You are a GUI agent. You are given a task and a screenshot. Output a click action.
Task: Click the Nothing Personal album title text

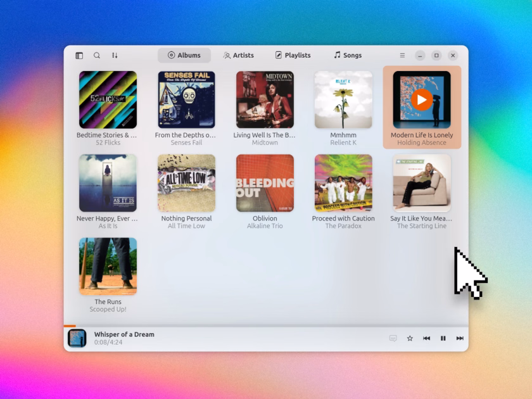(x=186, y=218)
